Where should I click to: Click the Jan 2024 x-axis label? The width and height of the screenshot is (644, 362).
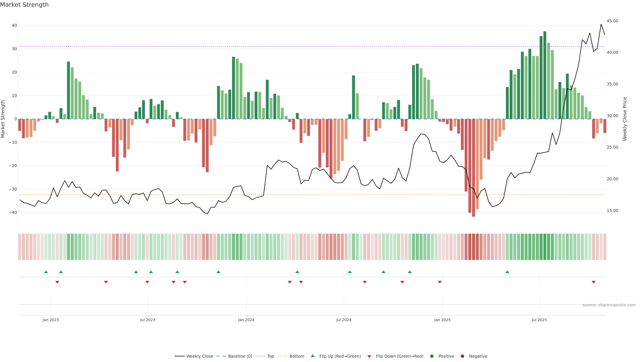tap(246, 320)
